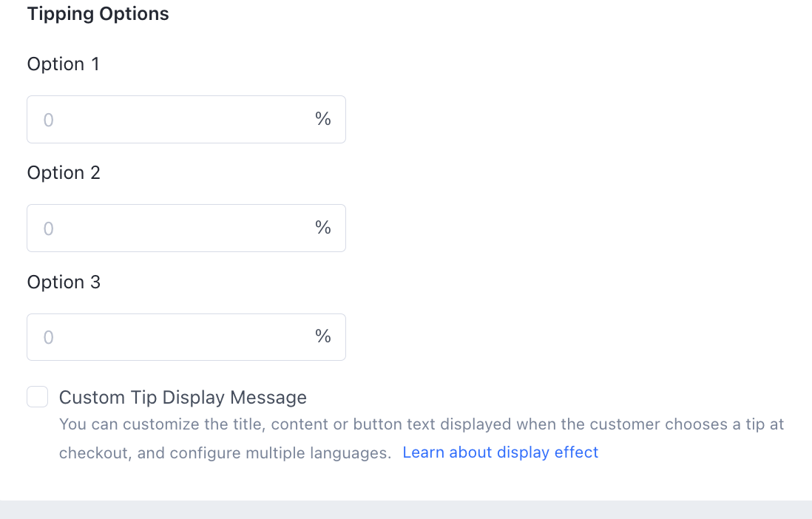Click the placeholder zero in Option 2
This screenshot has width=812, height=519.
pos(49,228)
